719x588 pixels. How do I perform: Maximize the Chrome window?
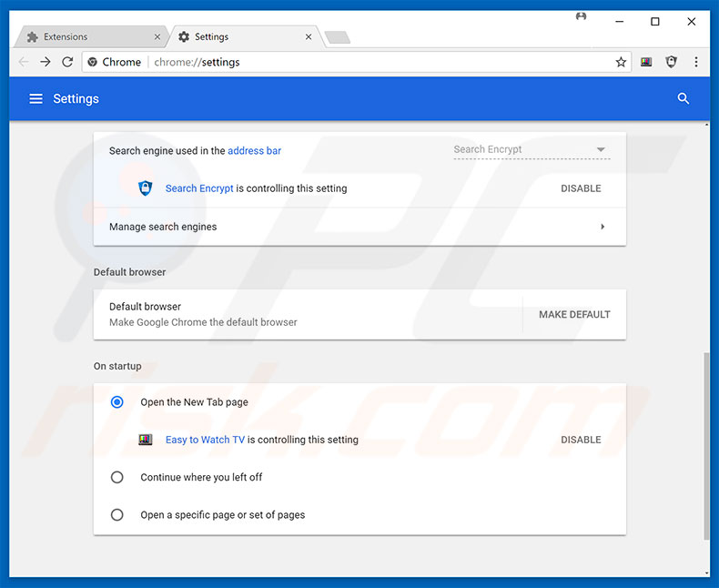click(655, 22)
